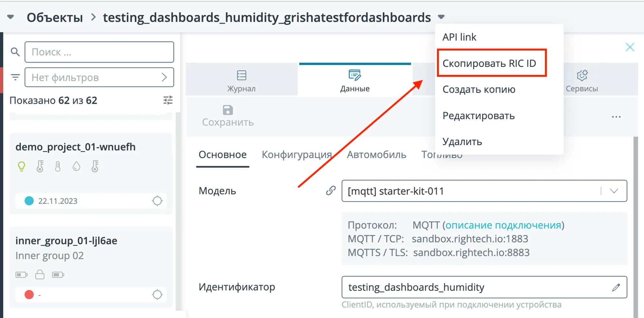The height and width of the screenshot is (318, 644).
Task: Open the описание подключения link
Action: (503, 225)
